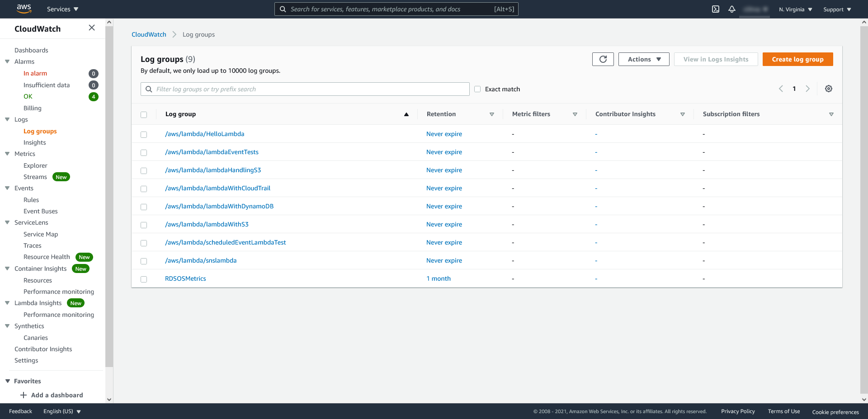Focus the top AWS services search box
Image resolution: width=868 pixels, height=419 pixels.
click(396, 9)
